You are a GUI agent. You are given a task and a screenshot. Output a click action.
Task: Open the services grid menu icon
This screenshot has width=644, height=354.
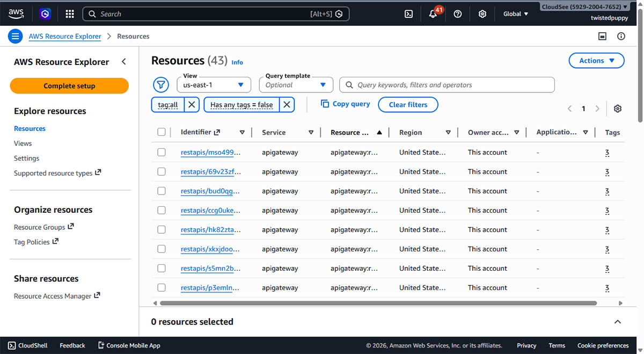coord(70,14)
